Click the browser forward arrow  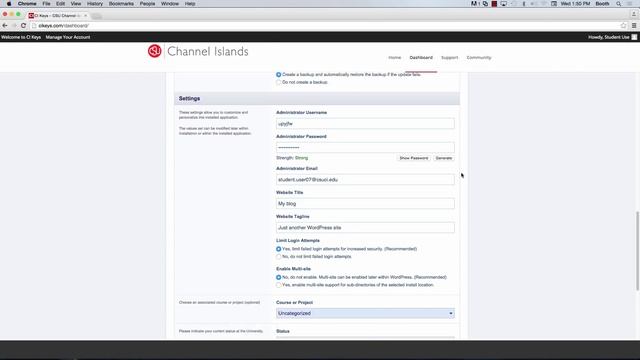pyautogui.click(x=14, y=25)
